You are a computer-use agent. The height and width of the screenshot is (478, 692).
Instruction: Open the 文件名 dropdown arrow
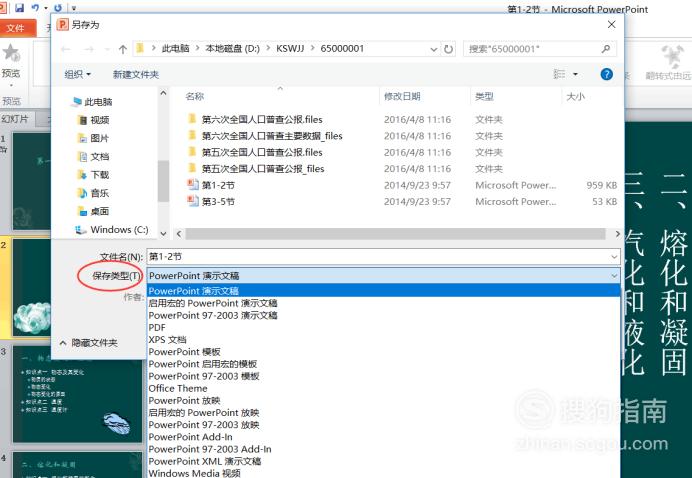[x=614, y=256]
